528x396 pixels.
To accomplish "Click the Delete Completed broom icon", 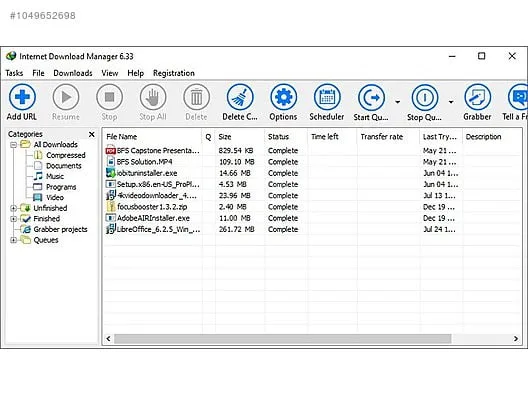I will 240,97.
